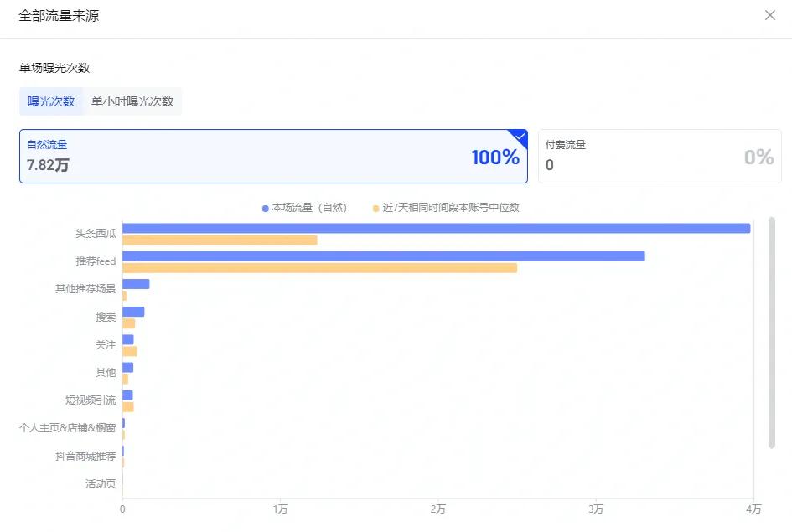
Task: Click the blue 搜索 bar
Action: click(x=133, y=312)
